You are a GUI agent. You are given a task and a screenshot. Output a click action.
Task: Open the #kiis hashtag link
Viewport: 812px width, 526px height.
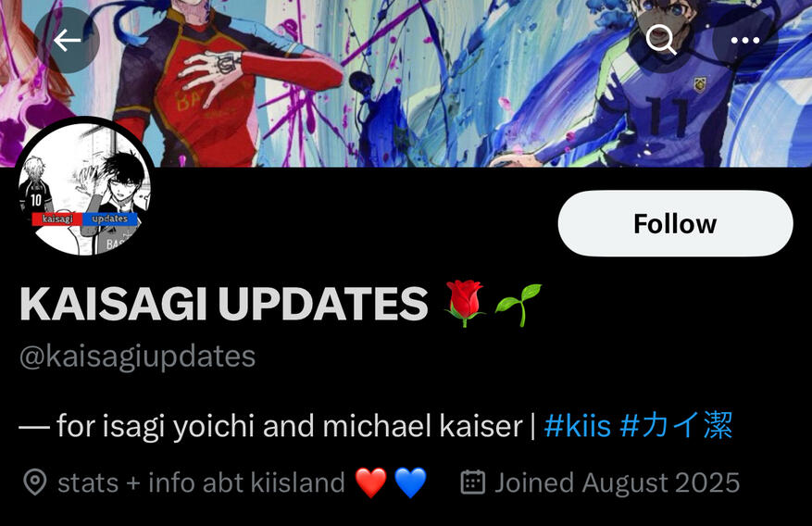pos(578,426)
